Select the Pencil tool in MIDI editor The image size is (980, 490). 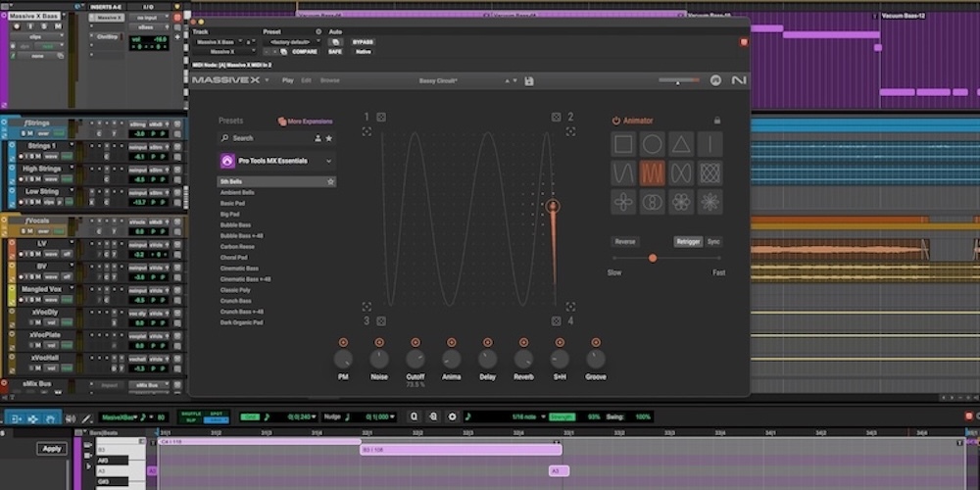click(87, 418)
